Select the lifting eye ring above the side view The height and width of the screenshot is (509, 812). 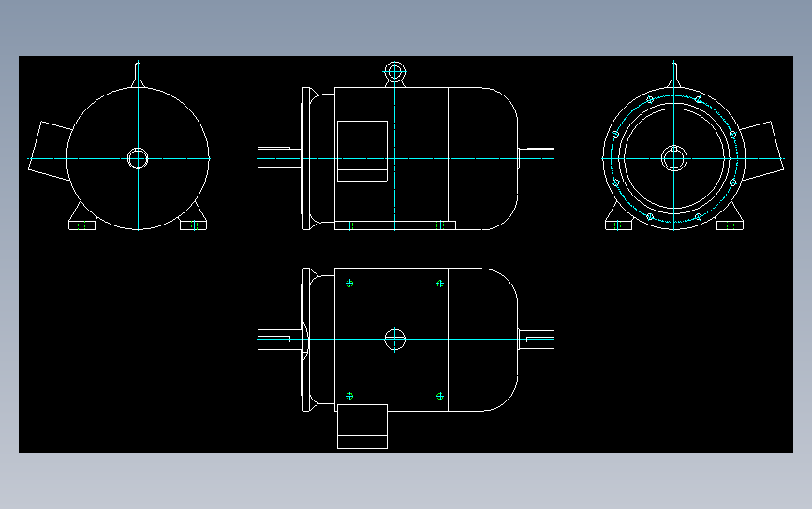click(394, 72)
